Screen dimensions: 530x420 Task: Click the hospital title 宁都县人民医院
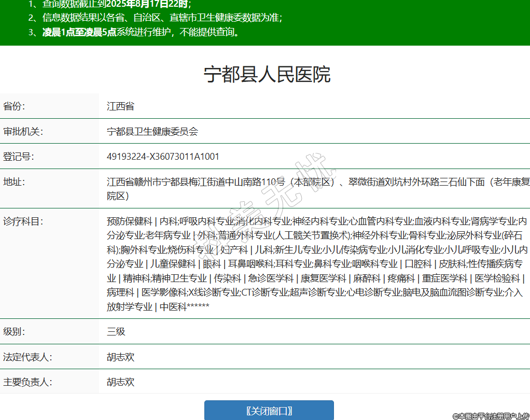(x=267, y=75)
